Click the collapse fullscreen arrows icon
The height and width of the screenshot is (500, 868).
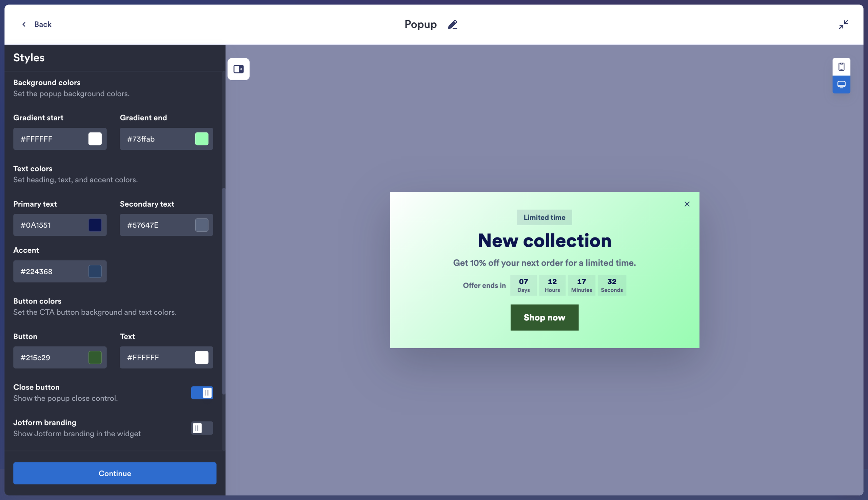(x=843, y=24)
